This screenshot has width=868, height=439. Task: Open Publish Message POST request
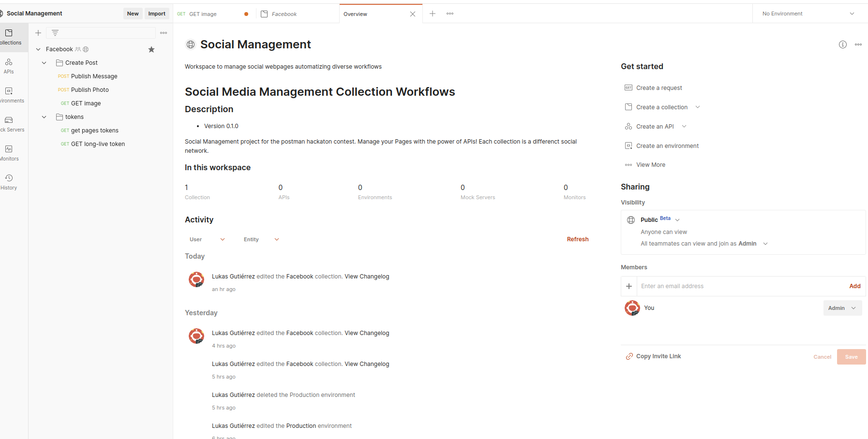[94, 76]
